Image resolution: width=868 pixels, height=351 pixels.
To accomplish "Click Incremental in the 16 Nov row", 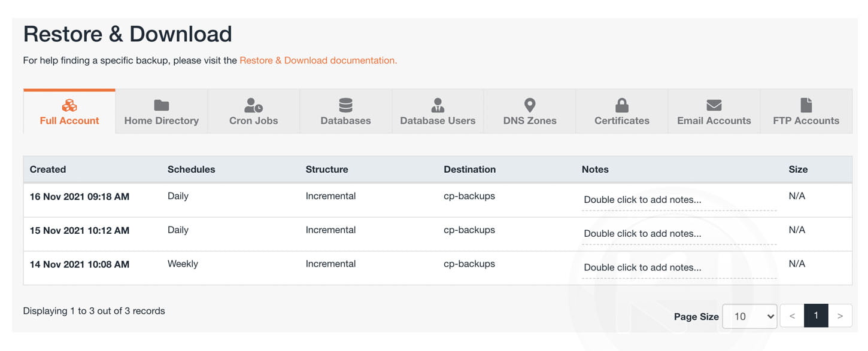I will pyautogui.click(x=330, y=196).
